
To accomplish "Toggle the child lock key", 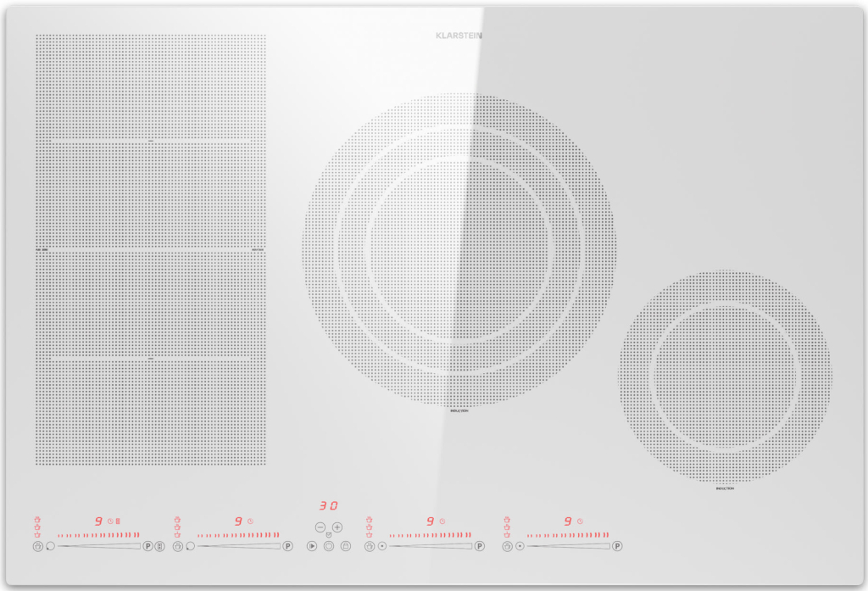I will point(345,547).
